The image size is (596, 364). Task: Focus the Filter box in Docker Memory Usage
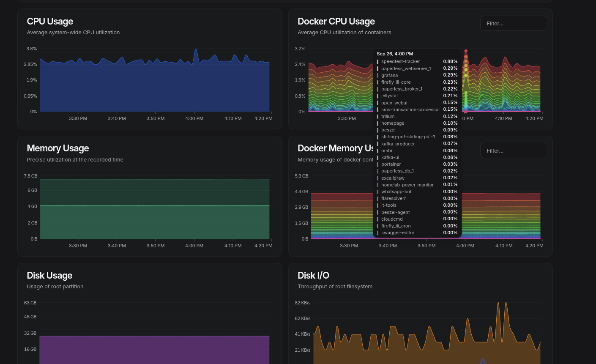(513, 151)
